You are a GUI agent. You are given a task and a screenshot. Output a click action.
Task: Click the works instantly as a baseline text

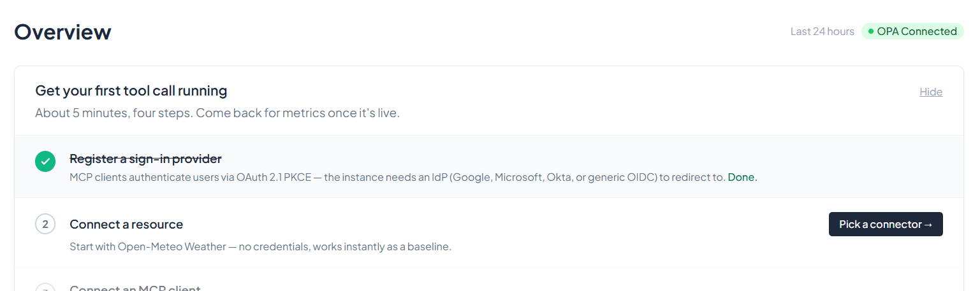[381, 246]
